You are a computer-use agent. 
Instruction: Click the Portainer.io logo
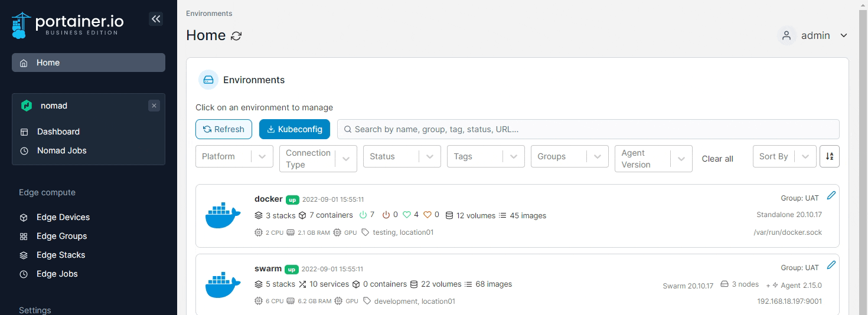67,25
